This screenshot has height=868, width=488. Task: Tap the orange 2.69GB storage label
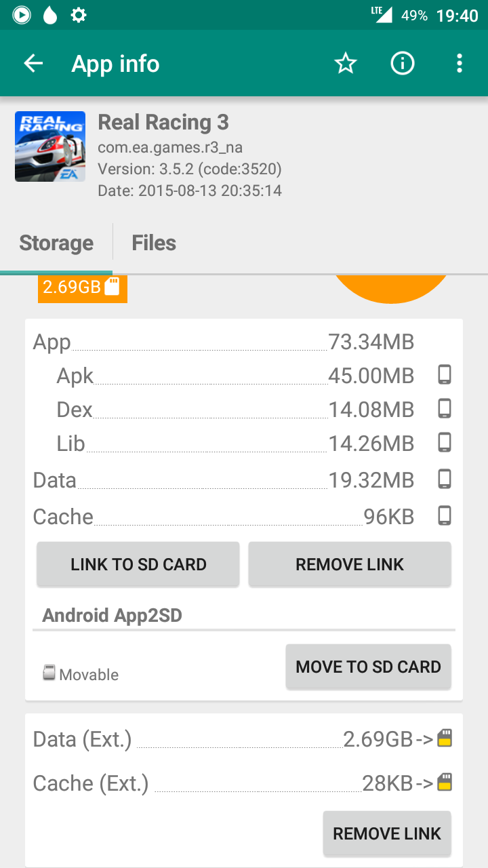click(82, 287)
